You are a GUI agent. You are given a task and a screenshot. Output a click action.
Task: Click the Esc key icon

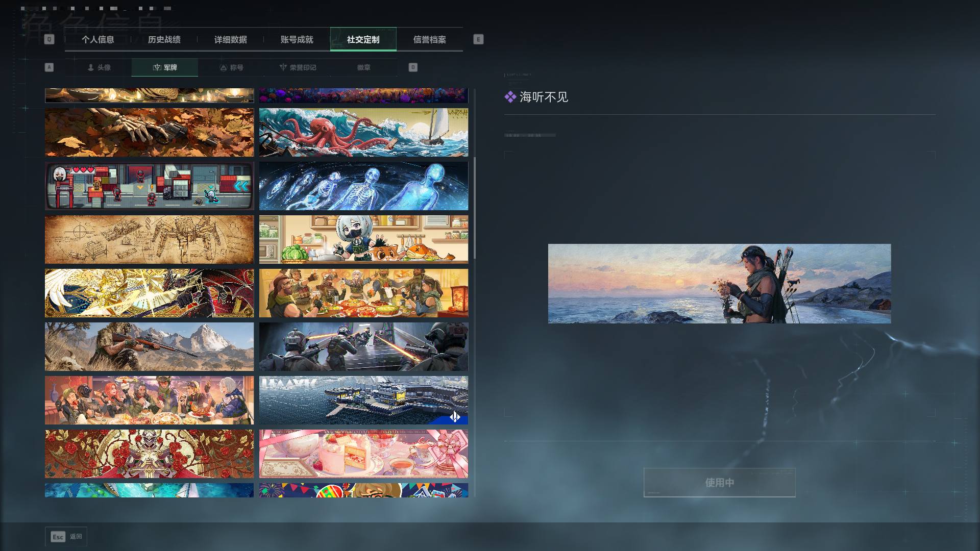pos(58,537)
